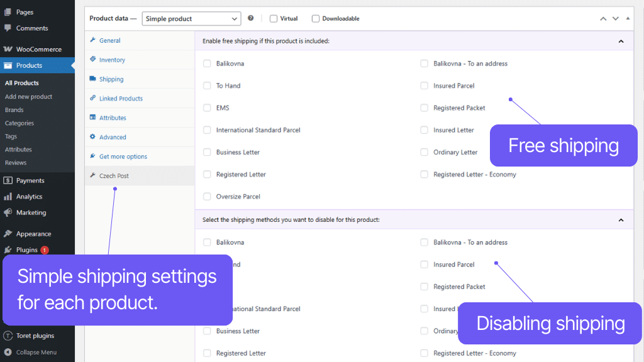Disable Insured Parcel shipping method checkbox

(425, 265)
